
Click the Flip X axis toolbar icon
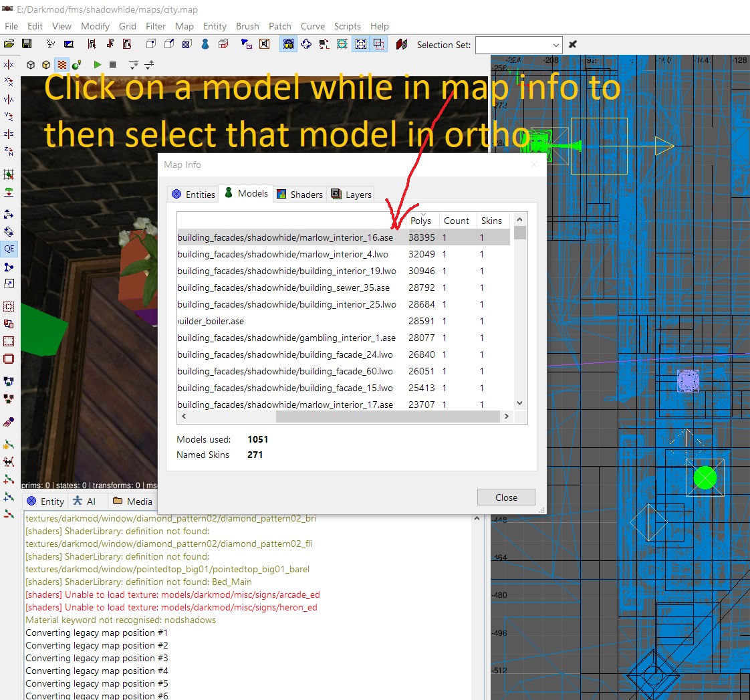point(9,65)
